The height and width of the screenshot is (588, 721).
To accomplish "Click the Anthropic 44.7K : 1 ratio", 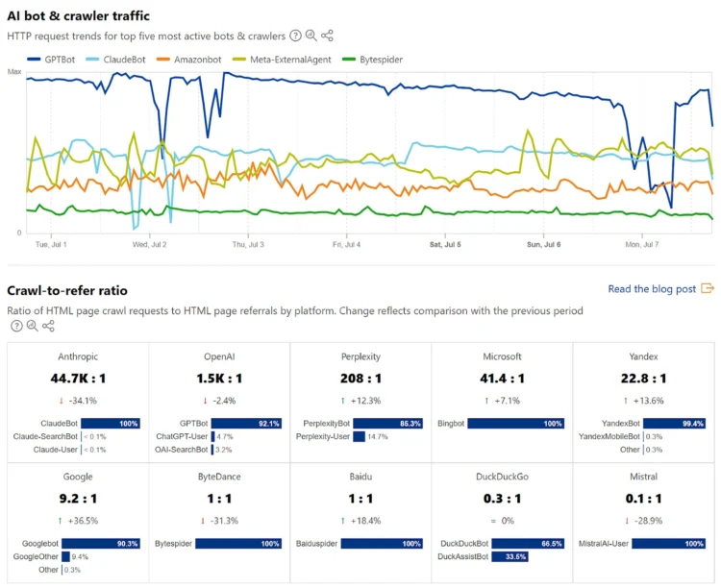I will (x=78, y=378).
